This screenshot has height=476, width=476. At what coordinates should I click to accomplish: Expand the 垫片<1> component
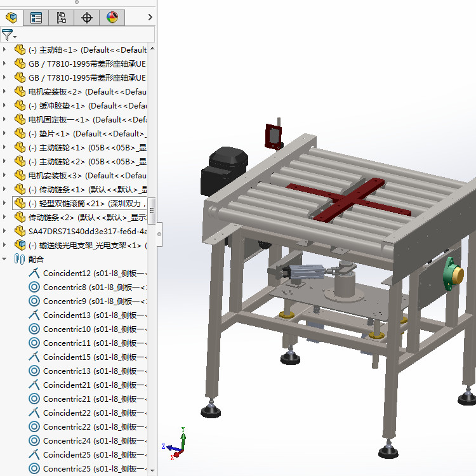tap(4, 133)
